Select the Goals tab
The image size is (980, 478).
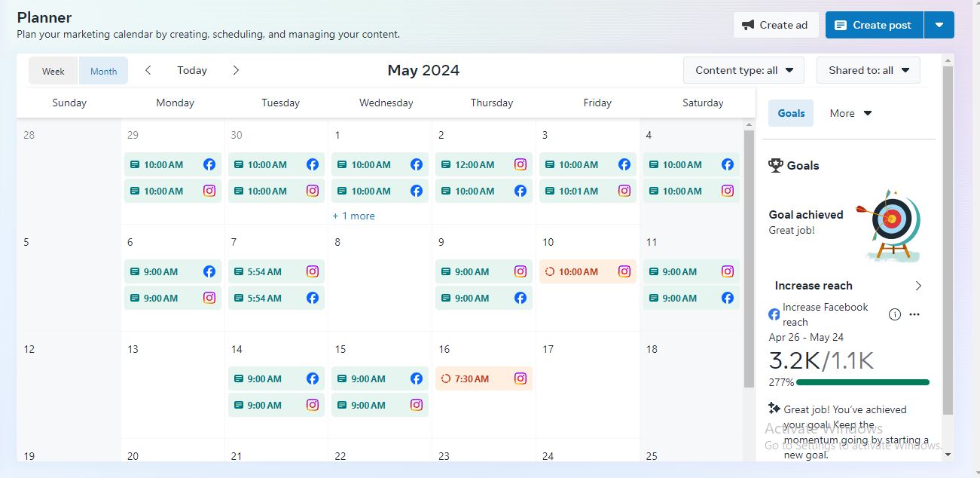tap(791, 113)
